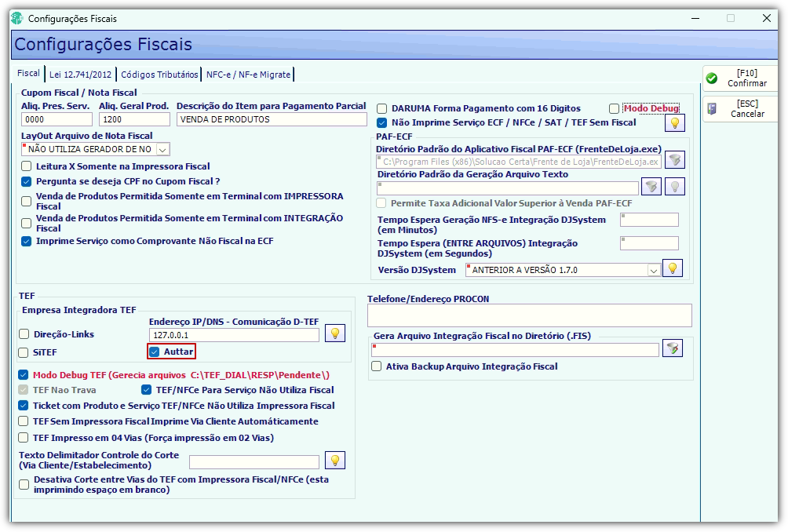Click lightbulb hint beside D-TEF IP address
This screenshot has height=532, width=788.
[335, 333]
